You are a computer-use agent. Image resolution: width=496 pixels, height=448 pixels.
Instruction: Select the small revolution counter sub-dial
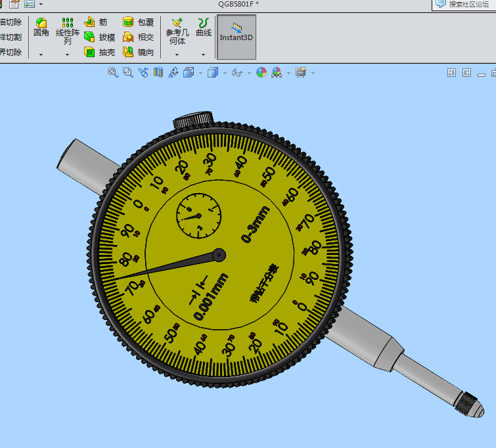tap(198, 215)
